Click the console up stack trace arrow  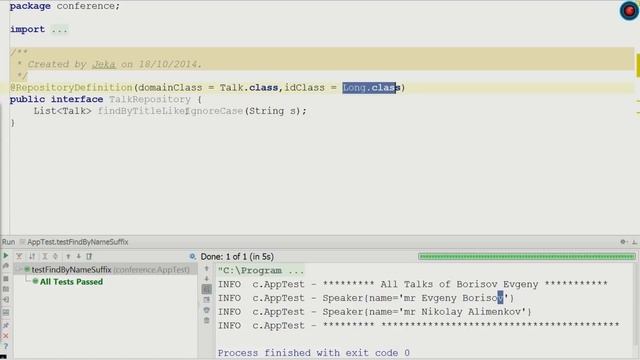click(207, 269)
